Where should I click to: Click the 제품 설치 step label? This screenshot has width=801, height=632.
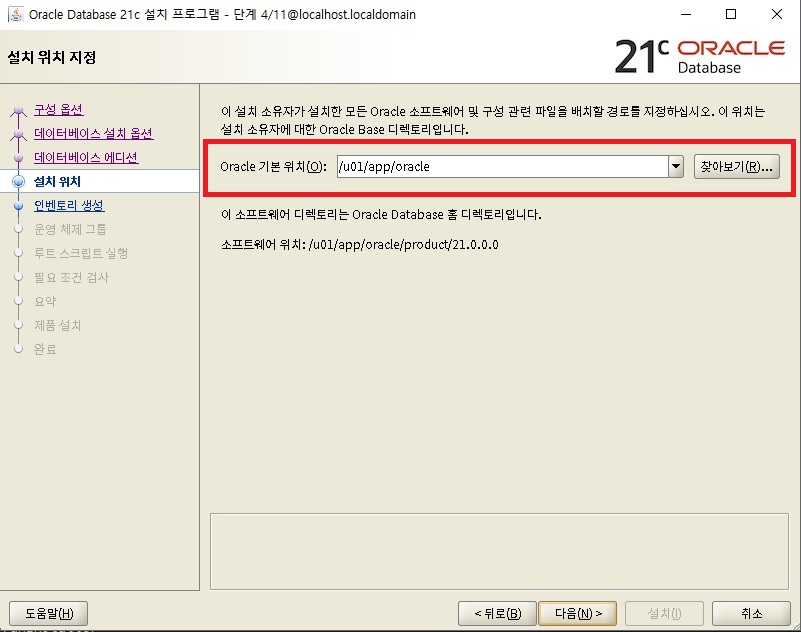coord(57,325)
